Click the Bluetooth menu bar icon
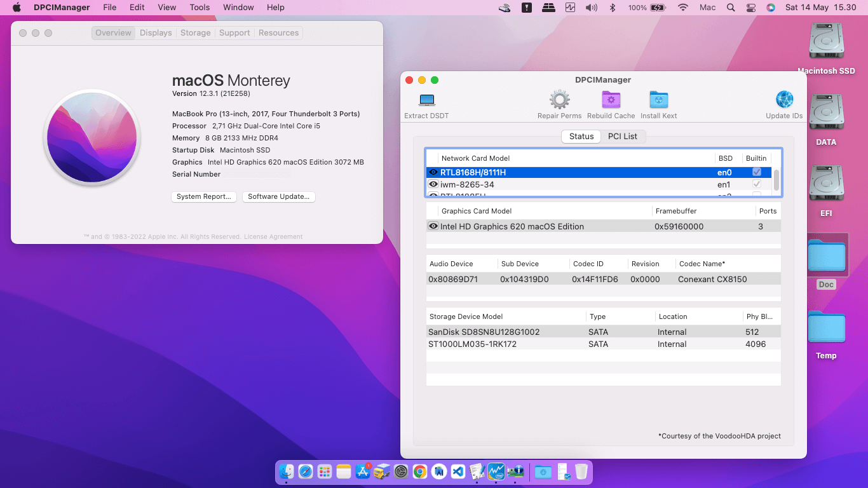The image size is (868, 488). pos(613,8)
